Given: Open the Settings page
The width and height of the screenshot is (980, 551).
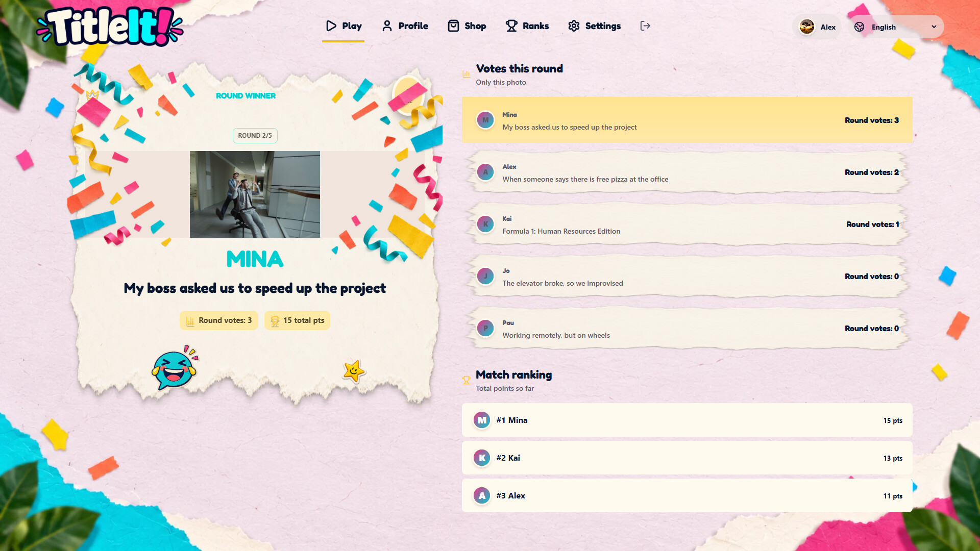Looking at the screenshot, I should click(x=595, y=26).
